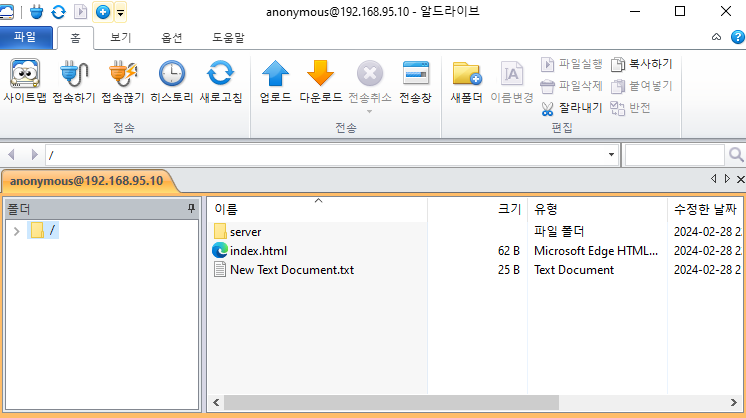Sort by the 크기 column header
This screenshot has height=418, width=746.
[x=477, y=209]
